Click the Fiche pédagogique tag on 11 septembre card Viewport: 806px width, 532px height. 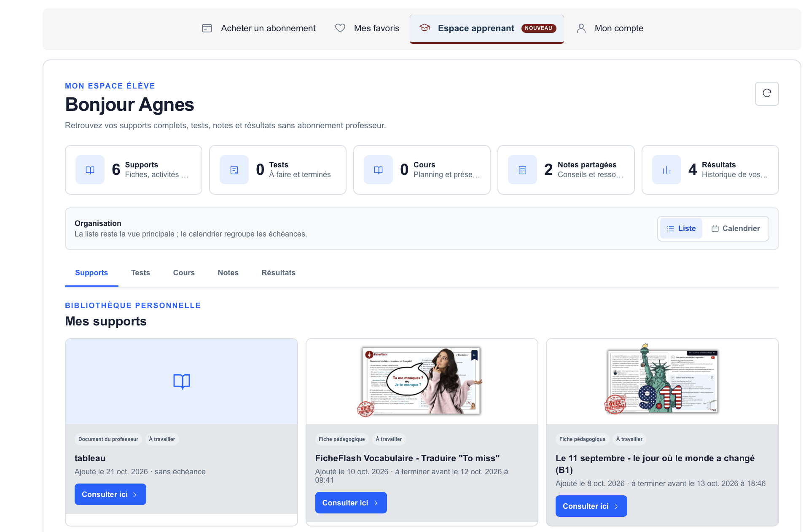582,439
